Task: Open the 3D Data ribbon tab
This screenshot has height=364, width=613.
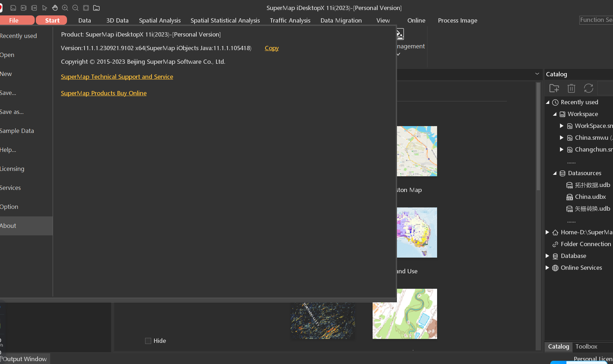Action: click(118, 20)
